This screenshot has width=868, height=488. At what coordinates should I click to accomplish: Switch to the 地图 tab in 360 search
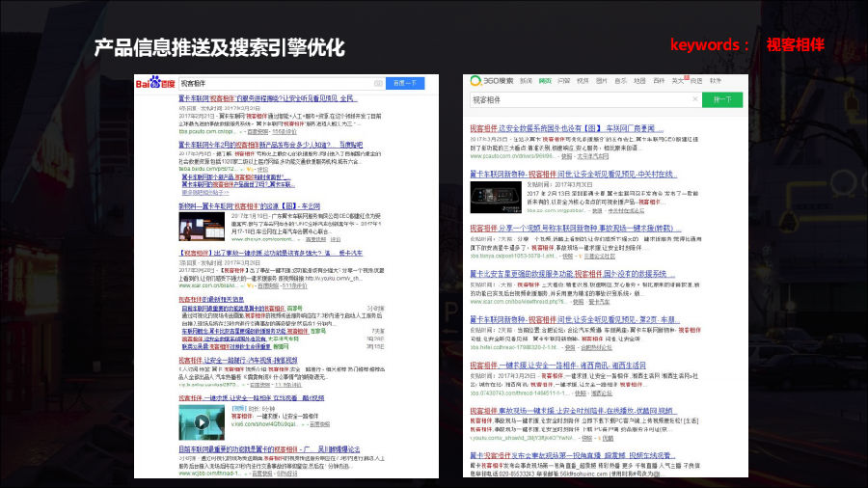(638, 81)
